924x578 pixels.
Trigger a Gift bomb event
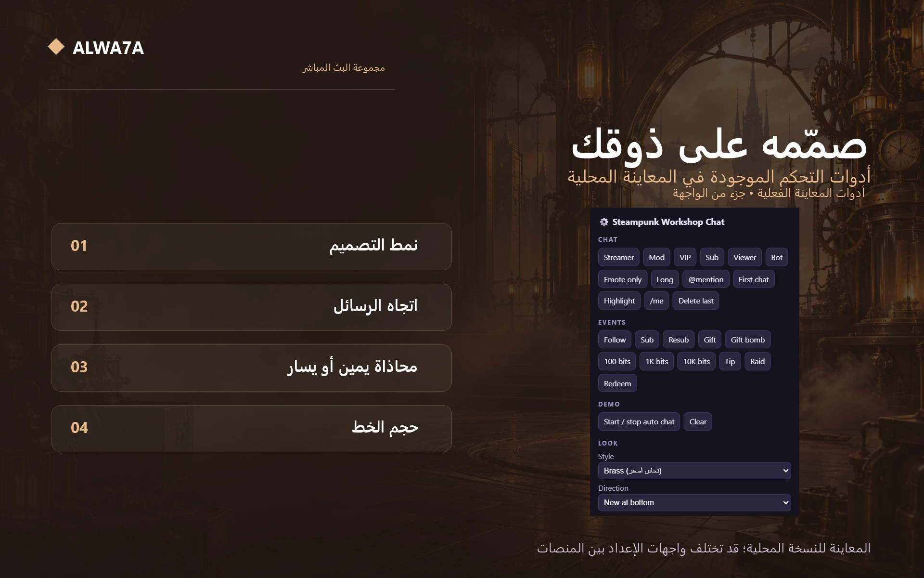(748, 340)
